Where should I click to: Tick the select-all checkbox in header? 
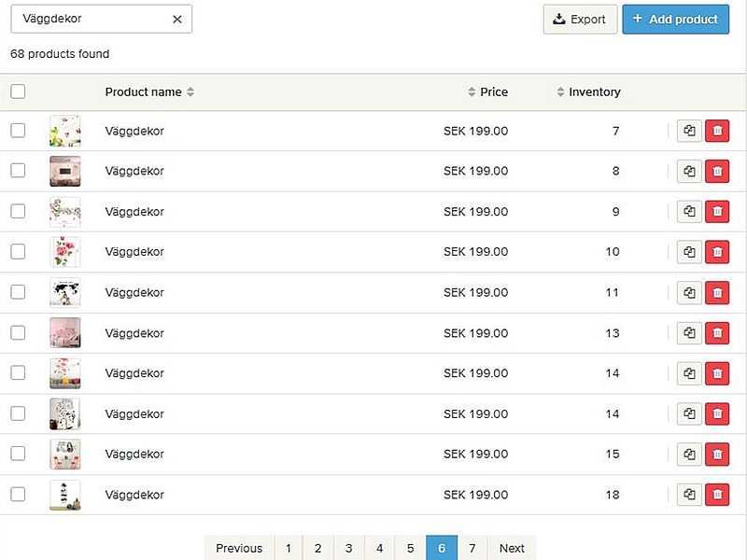[18, 91]
